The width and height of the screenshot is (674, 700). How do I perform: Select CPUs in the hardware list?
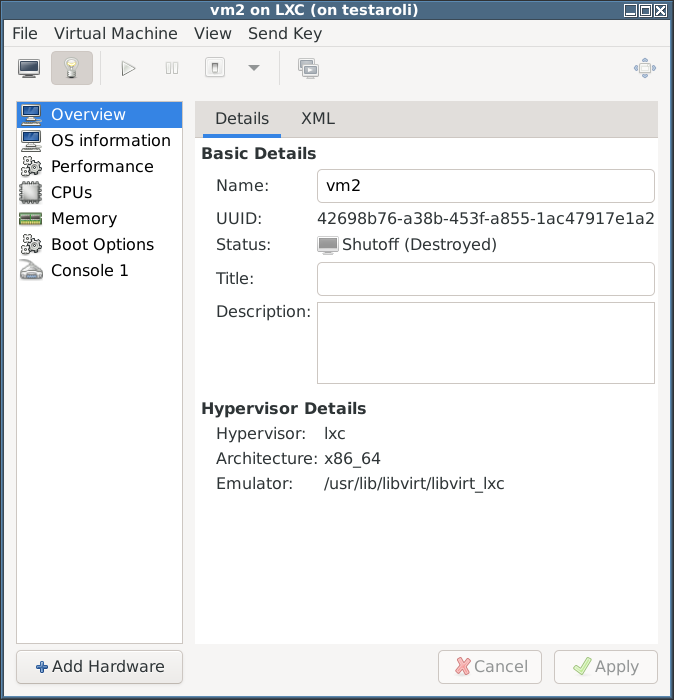tap(100, 192)
